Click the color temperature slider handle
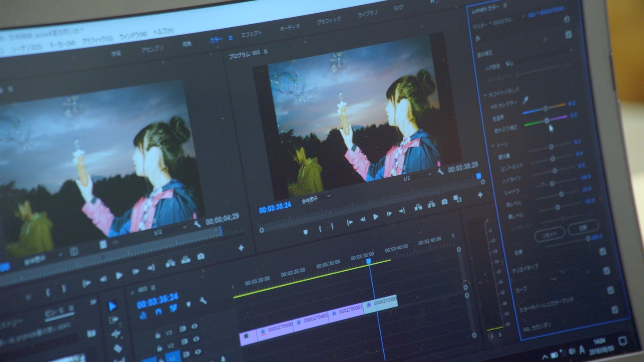 click(x=546, y=108)
